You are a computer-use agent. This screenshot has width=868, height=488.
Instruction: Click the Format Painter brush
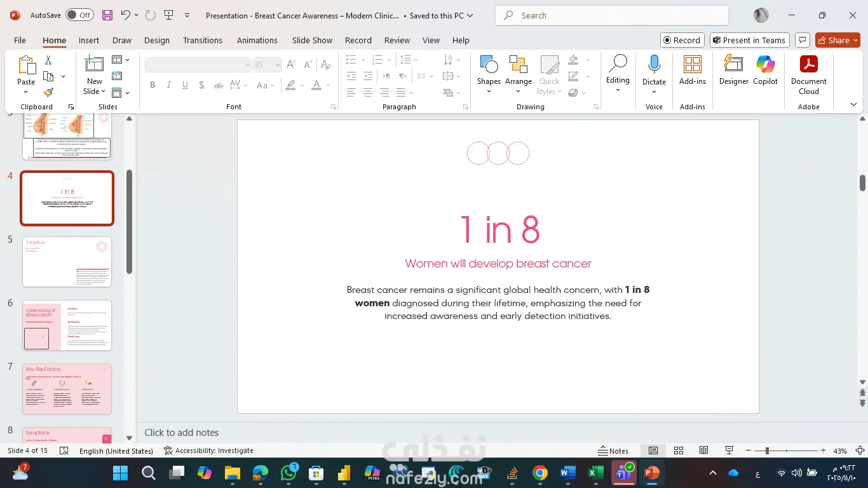coord(48,92)
